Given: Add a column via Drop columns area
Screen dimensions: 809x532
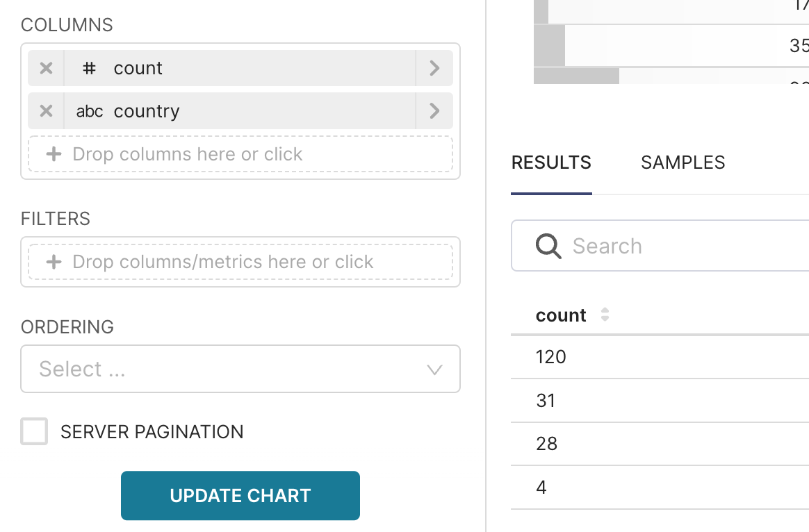Looking at the screenshot, I should (240, 154).
